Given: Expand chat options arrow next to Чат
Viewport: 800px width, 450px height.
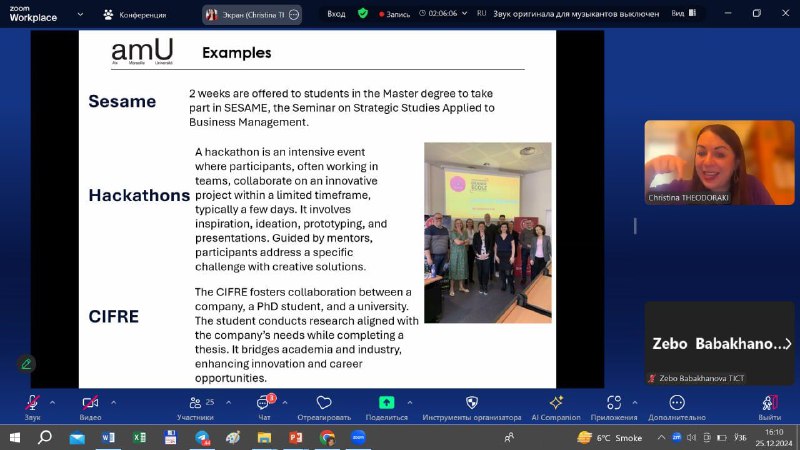Looking at the screenshot, I should [285, 403].
